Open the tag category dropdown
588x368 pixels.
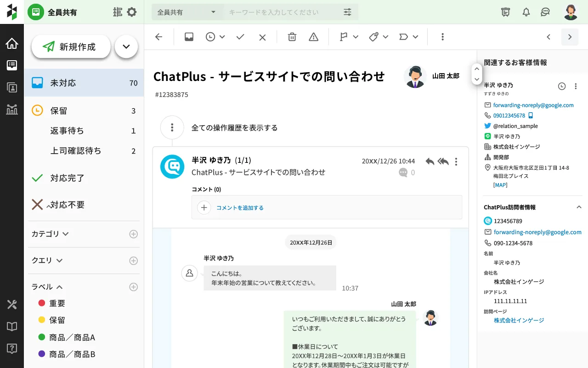click(379, 37)
